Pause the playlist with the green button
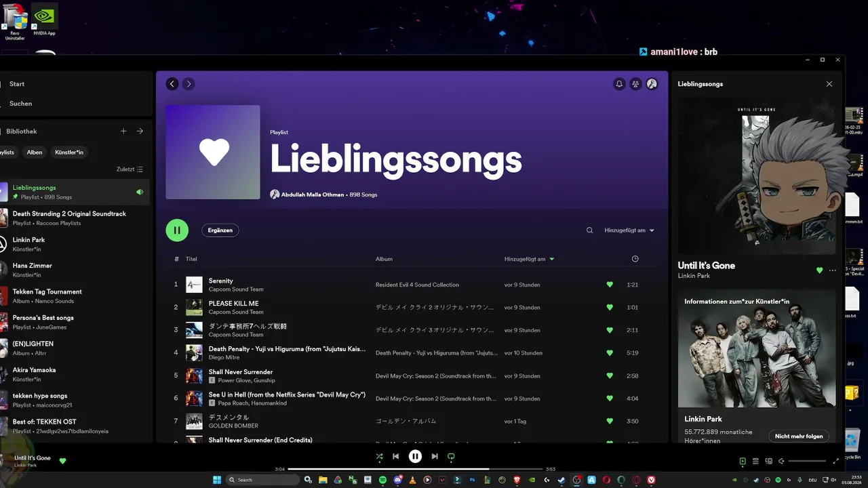The height and width of the screenshot is (488, 868). pyautogui.click(x=177, y=230)
